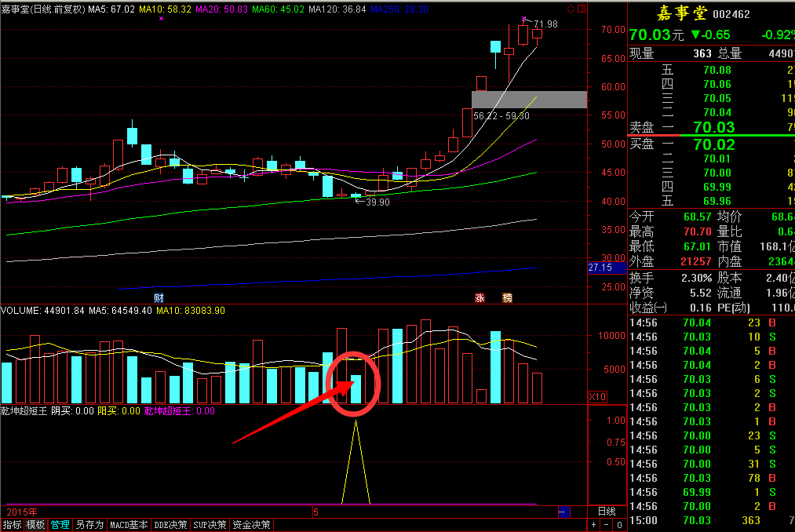795x532 pixels.
Task: Click the 净资 5.52 value
Action: pyautogui.click(x=701, y=293)
